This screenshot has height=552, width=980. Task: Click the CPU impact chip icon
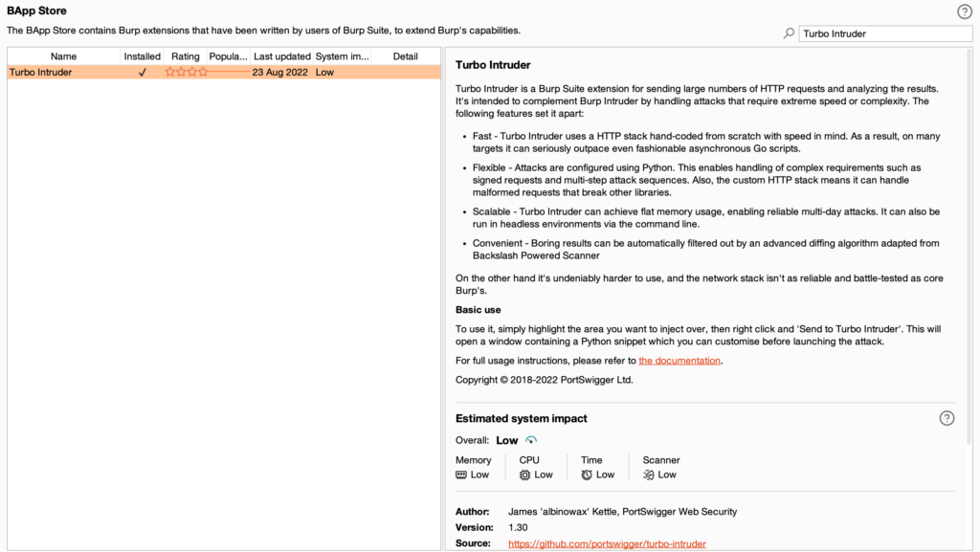pyautogui.click(x=524, y=475)
